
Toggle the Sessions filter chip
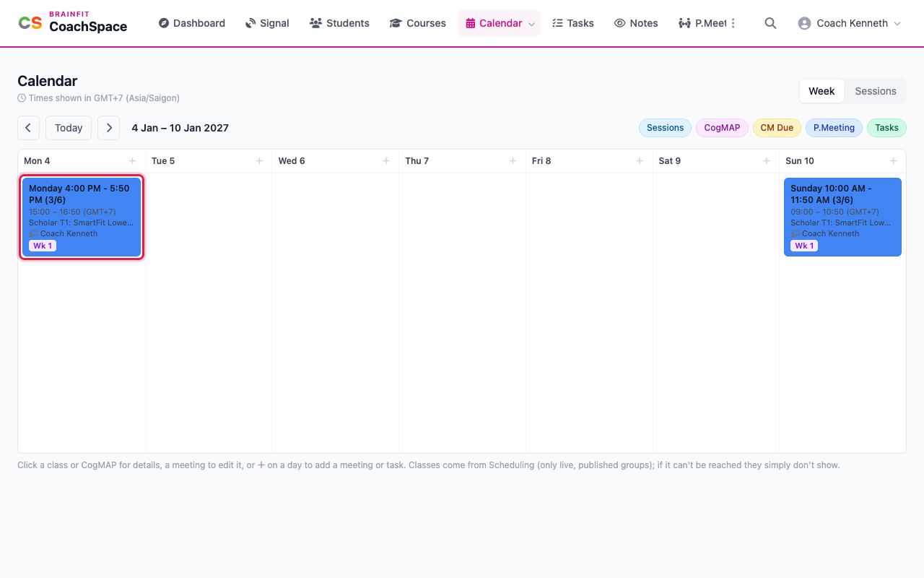coord(665,128)
